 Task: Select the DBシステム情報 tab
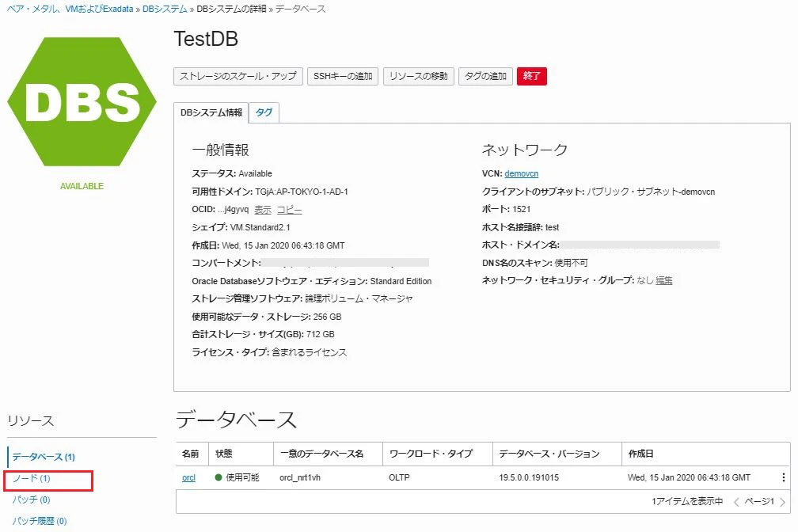(x=211, y=112)
